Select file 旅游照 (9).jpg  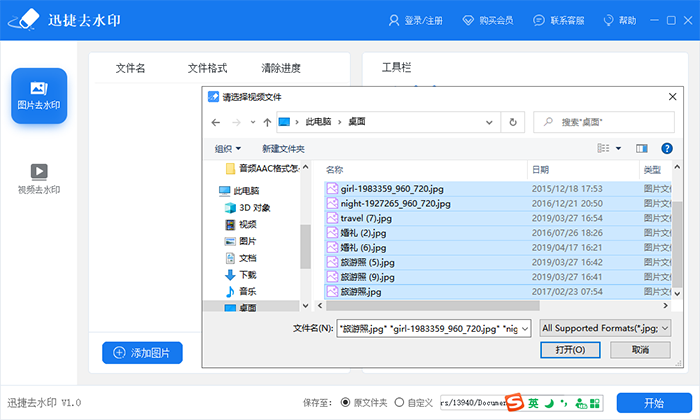click(x=498, y=277)
